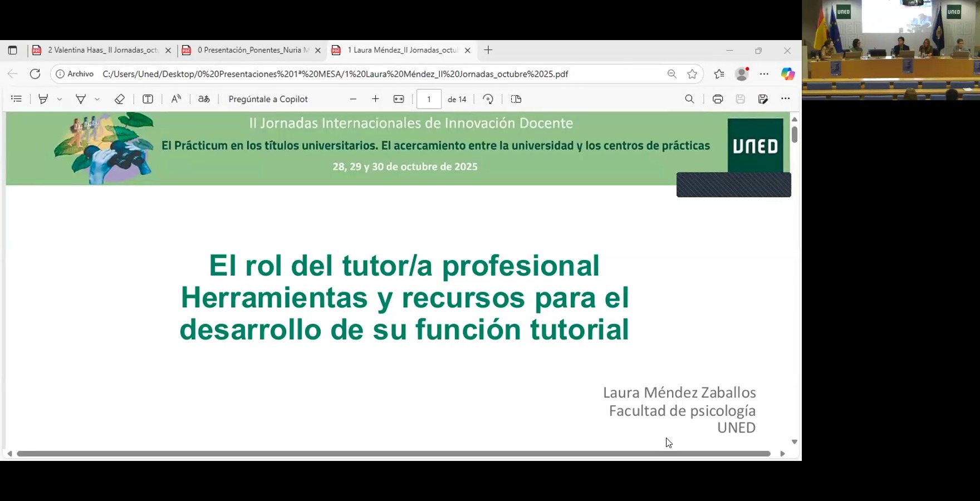Open the document table of contents
Viewport: 980px width, 501px height.
pyautogui.click(x=16, y=99)
